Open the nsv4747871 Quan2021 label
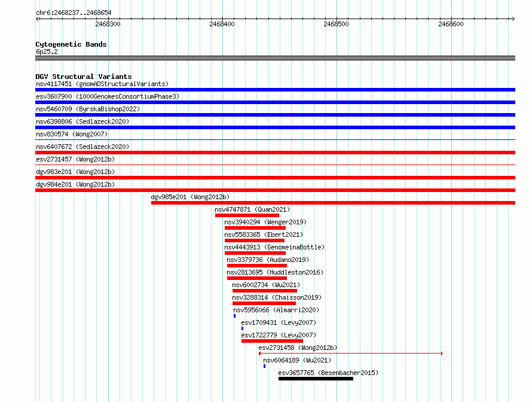The image size is (532, 402). point(252,209)
